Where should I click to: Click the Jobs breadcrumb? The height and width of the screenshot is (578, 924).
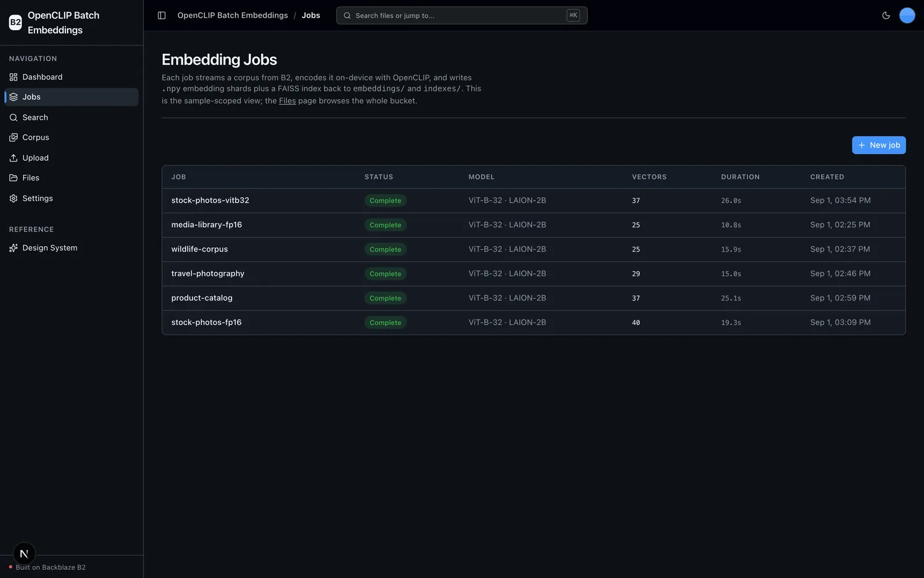click(x=311, y=16)
